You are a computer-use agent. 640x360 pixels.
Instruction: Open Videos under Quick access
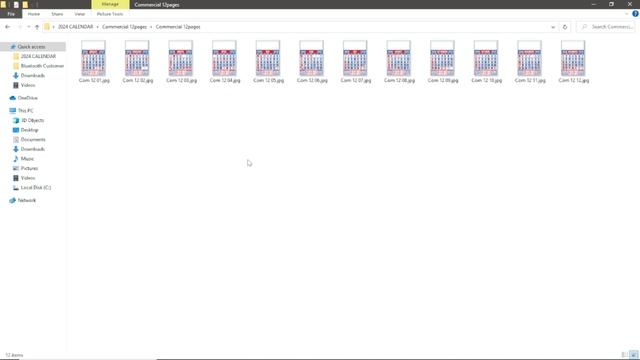(x=28, y=85)
